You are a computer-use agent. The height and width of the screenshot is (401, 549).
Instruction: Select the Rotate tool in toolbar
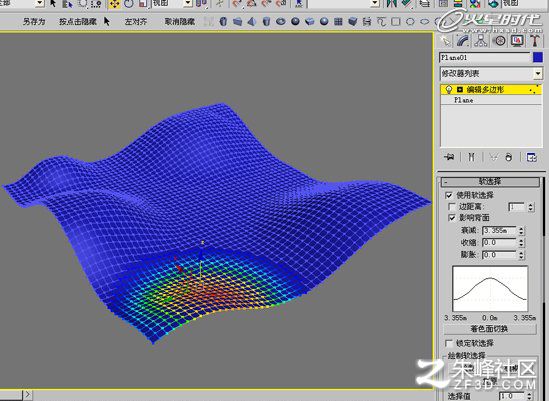(129, 4)
